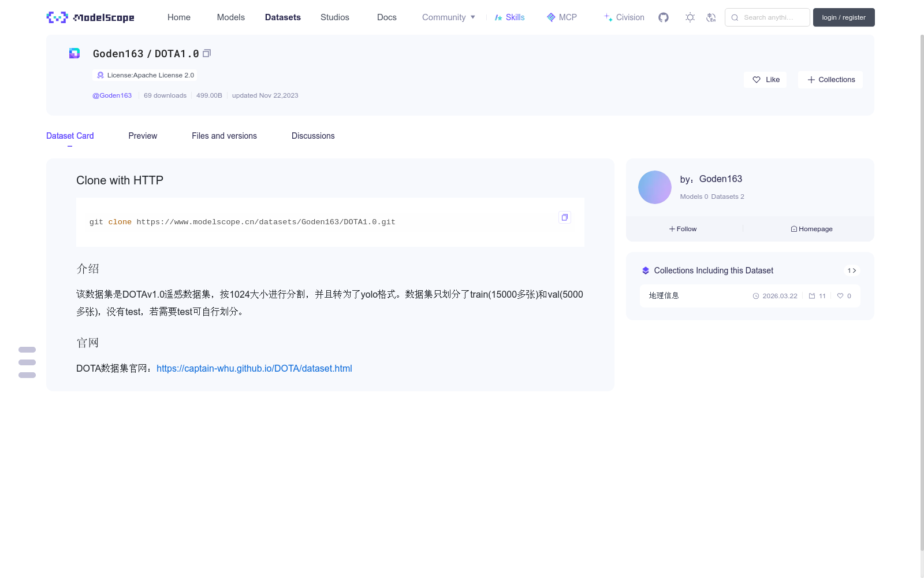The image size is (924, 578).
Task: Click the Goden163 author name in sidebar
Action: click(721, 179)
